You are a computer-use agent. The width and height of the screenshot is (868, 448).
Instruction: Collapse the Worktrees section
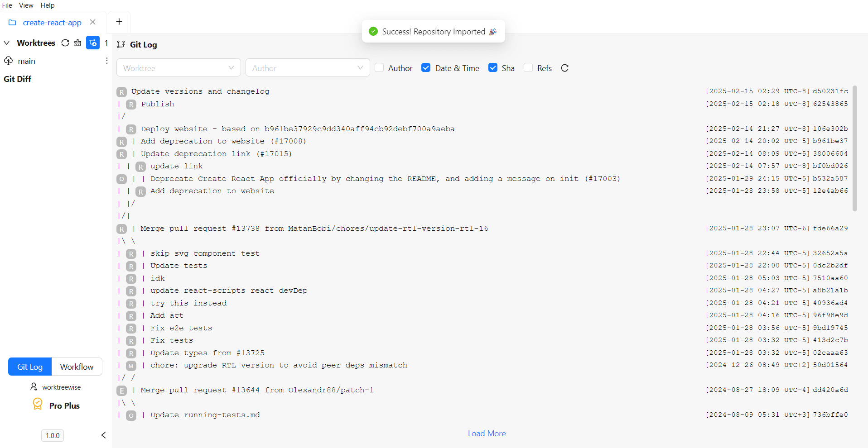[6, 43]
